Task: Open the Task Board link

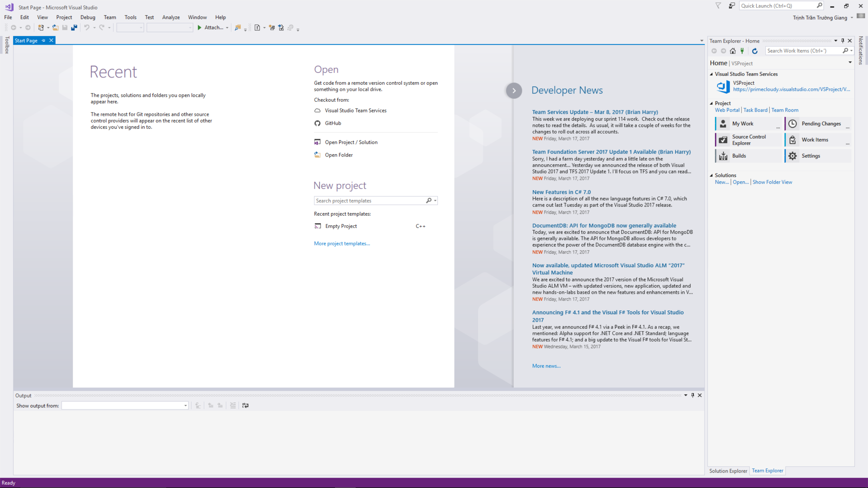Action: click(755, 110)
